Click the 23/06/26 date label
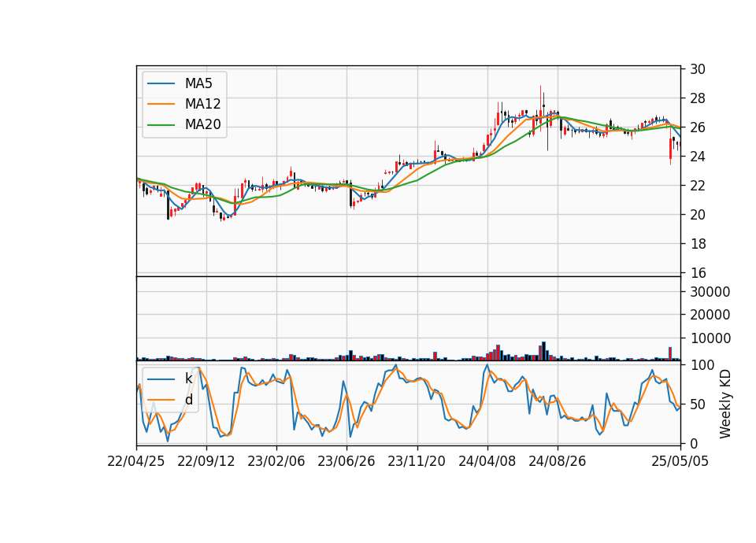Viewport: 756px width, 543px height. point(346,461)
